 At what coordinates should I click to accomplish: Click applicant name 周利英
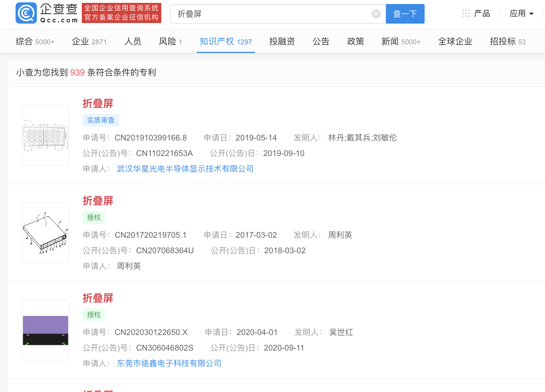tap(129, 266)
